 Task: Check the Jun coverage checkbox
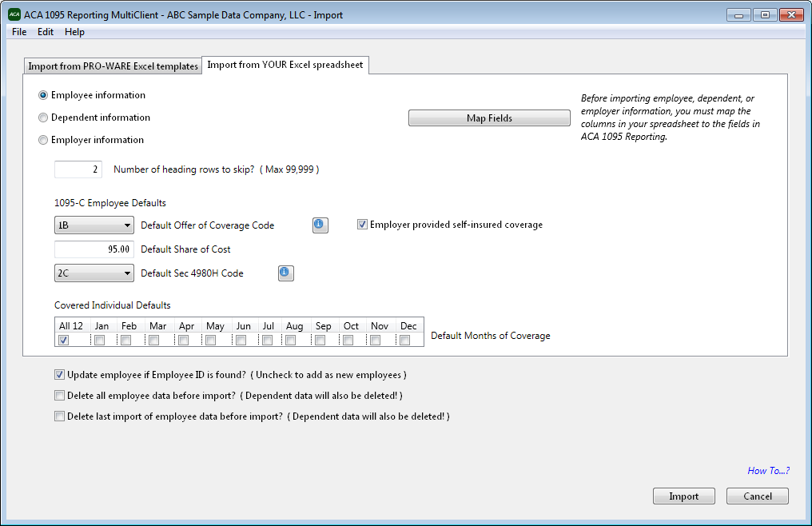pyautogui.click(x=241, y=340)
